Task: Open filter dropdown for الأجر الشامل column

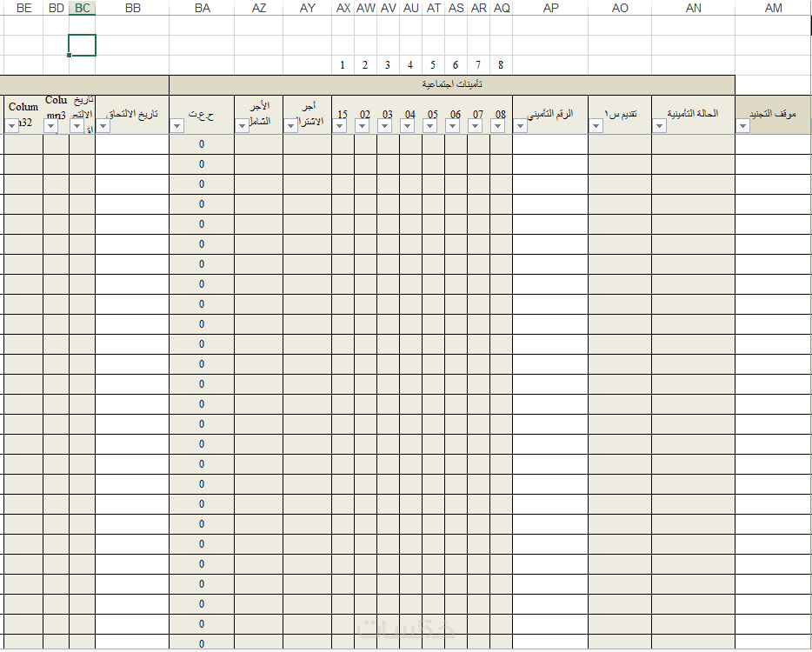Action: click(242, 125)
